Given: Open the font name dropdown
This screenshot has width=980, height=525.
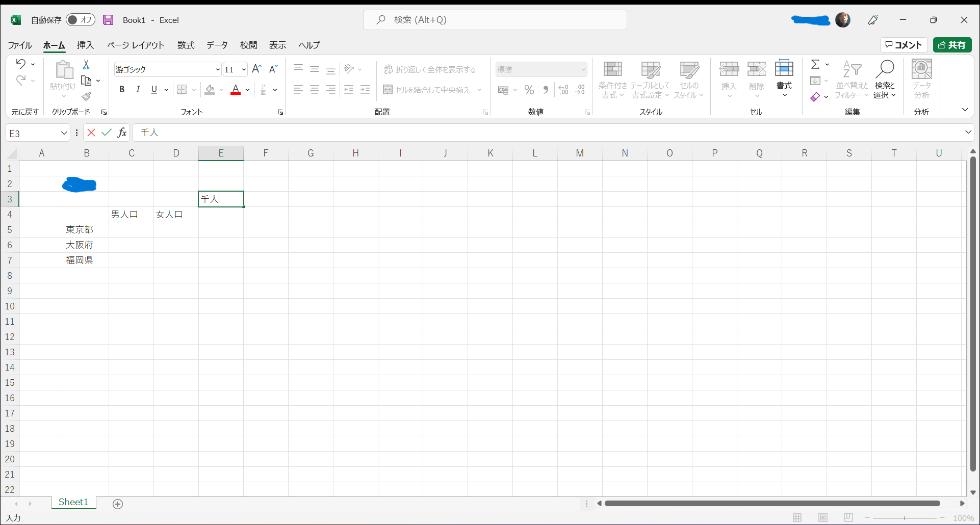Looking at the screenshot, I should 218,69.
